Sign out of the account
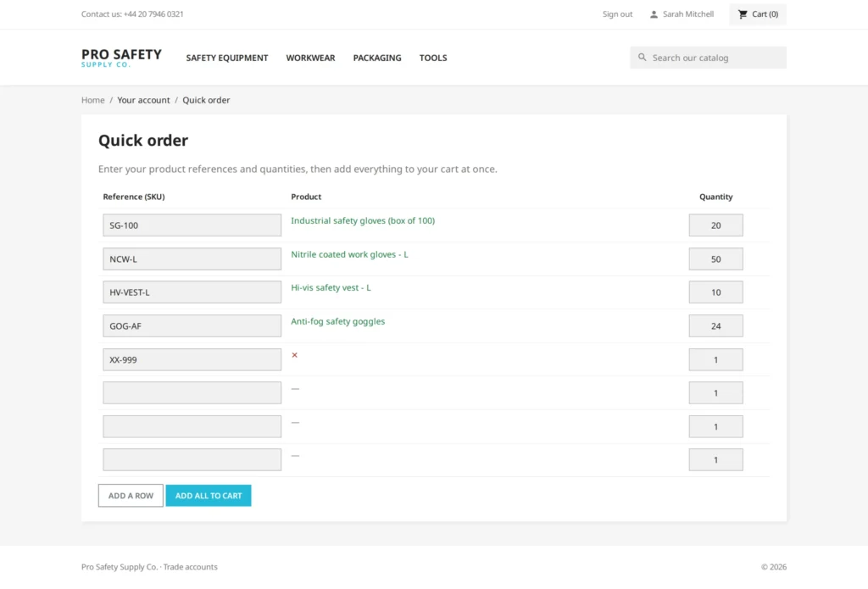868x589 pixels. [617, 14]
